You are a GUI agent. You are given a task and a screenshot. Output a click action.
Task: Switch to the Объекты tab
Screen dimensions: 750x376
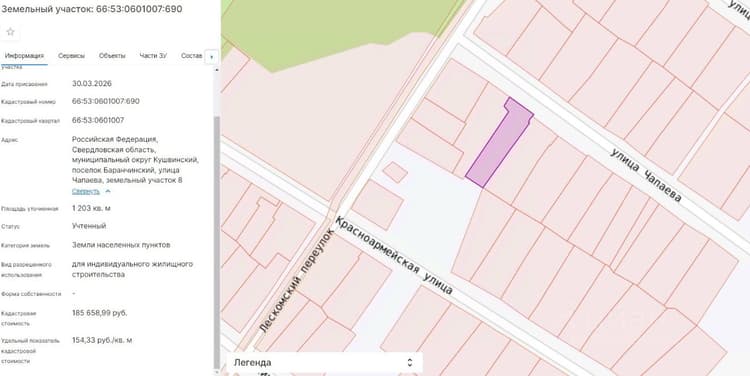112,56
